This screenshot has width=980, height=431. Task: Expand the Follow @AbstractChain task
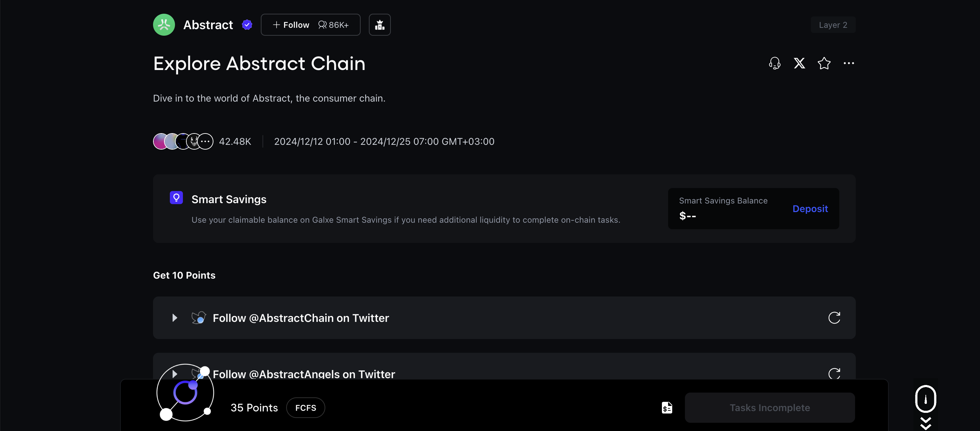[175, 318]
